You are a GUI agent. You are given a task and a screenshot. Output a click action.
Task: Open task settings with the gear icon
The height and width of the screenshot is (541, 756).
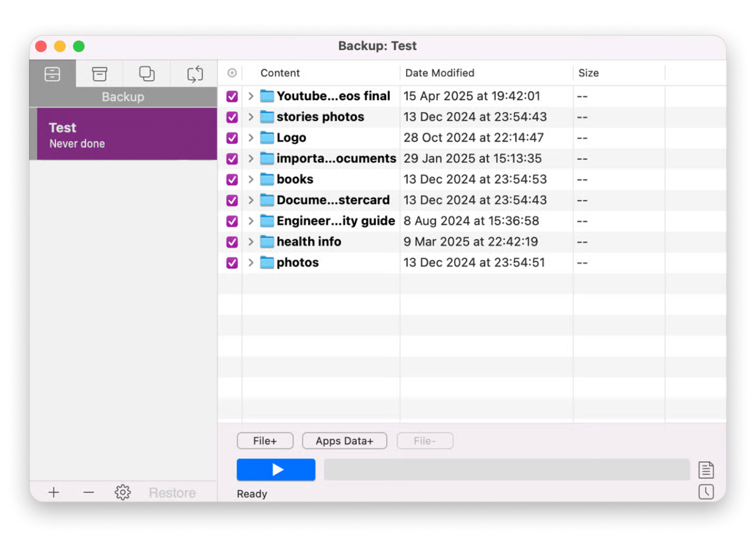click(123, 492)
